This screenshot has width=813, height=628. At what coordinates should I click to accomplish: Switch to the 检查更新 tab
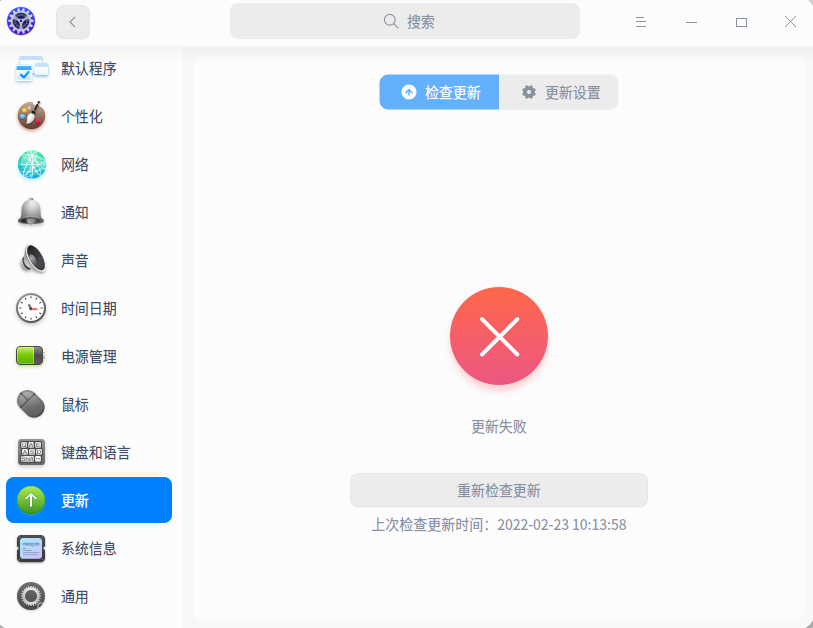(x=439, y=92)
